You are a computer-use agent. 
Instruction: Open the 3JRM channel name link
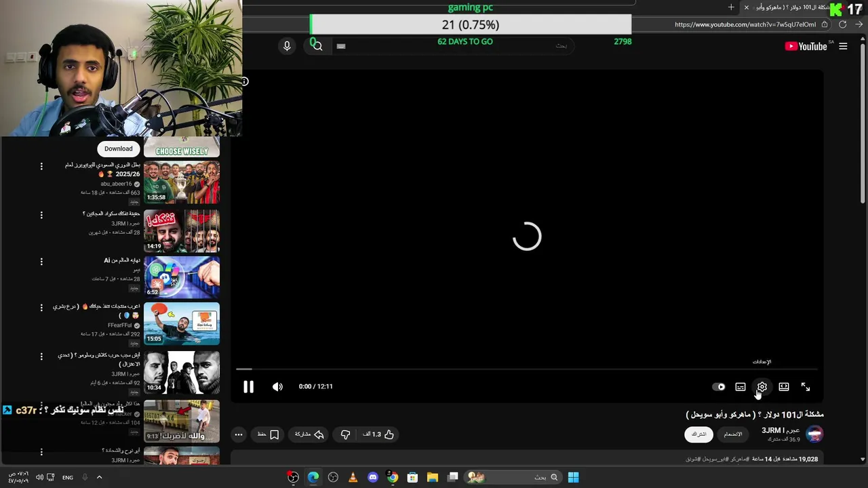pos(781,430)
